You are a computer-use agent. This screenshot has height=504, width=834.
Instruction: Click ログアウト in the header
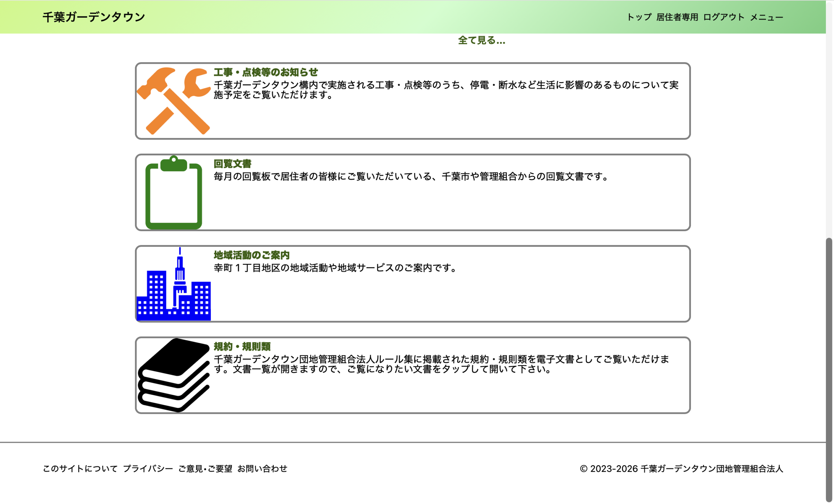pyautogui.click(x=724, y=17)
